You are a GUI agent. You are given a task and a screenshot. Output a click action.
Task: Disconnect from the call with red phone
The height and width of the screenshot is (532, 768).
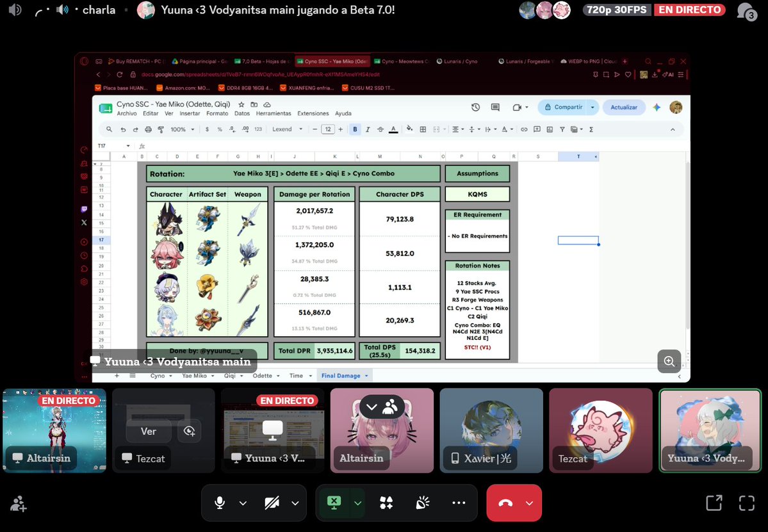[x=505, y=503]
